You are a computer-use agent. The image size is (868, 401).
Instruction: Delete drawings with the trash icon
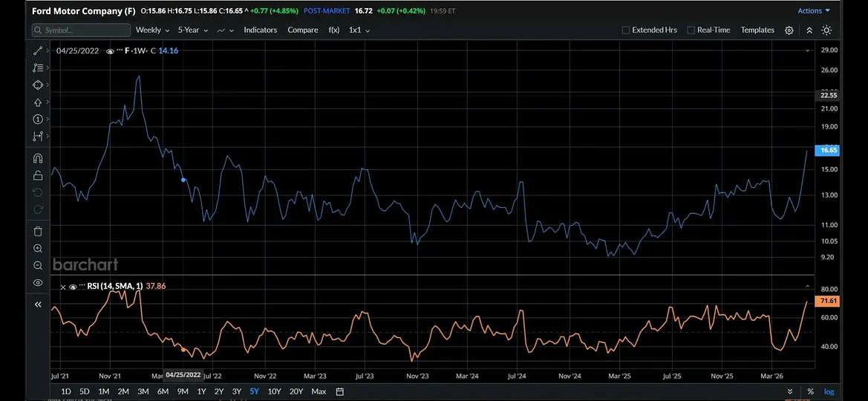(x=38, y=232)
